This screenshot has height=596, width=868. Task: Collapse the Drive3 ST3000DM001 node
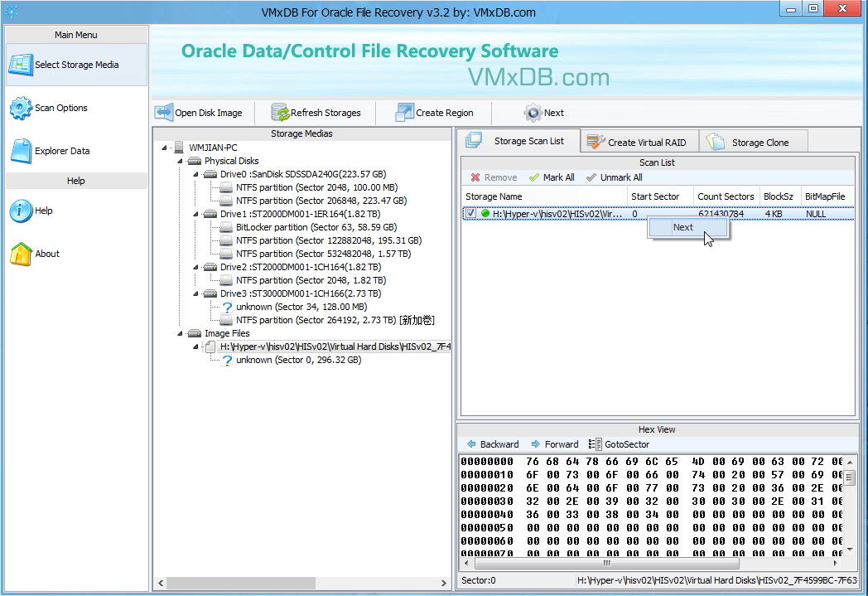click(x=195, y=294)
